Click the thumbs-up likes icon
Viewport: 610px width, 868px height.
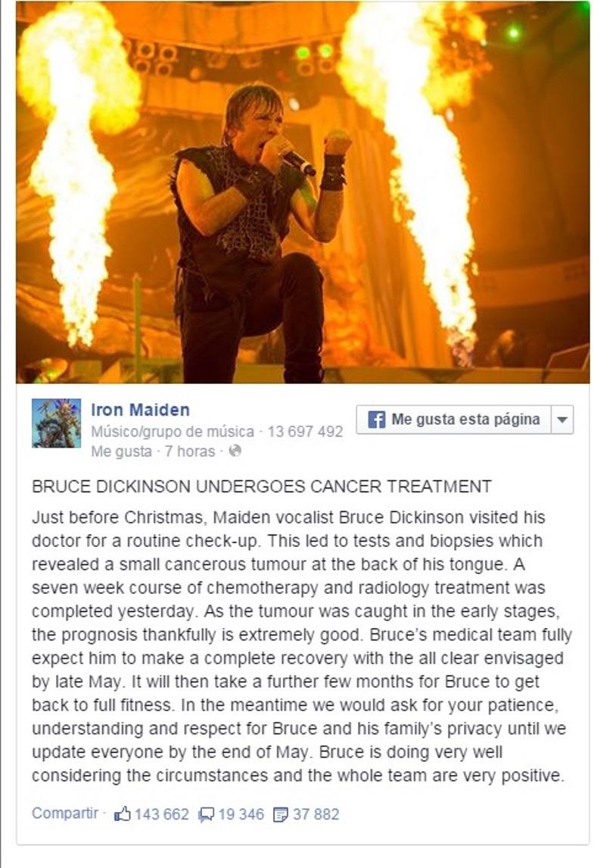(x=122, y=814)
